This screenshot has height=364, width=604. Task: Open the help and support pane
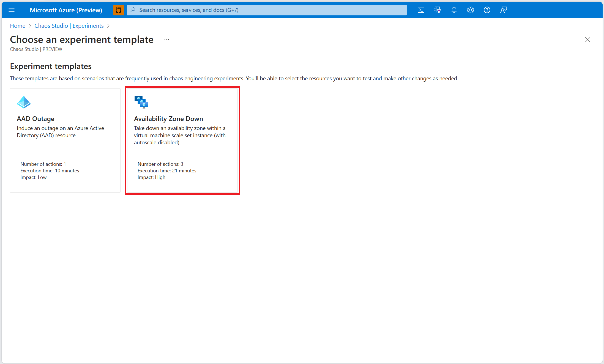tap(487, 10)
